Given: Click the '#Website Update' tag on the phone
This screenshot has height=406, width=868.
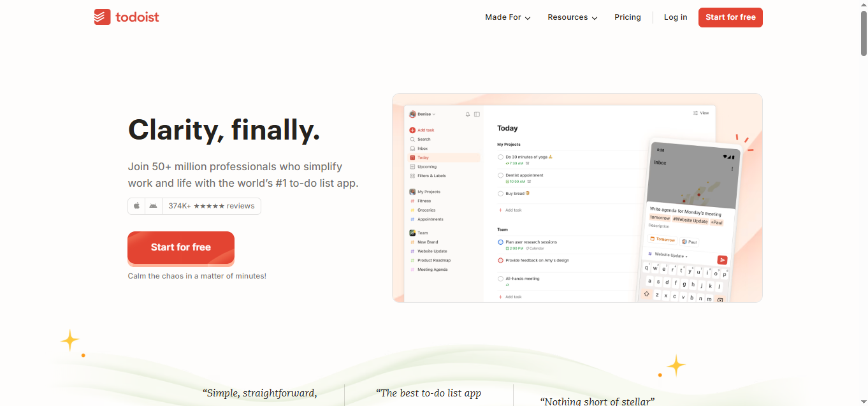Looking at the screenshot, I should [690, 221].
